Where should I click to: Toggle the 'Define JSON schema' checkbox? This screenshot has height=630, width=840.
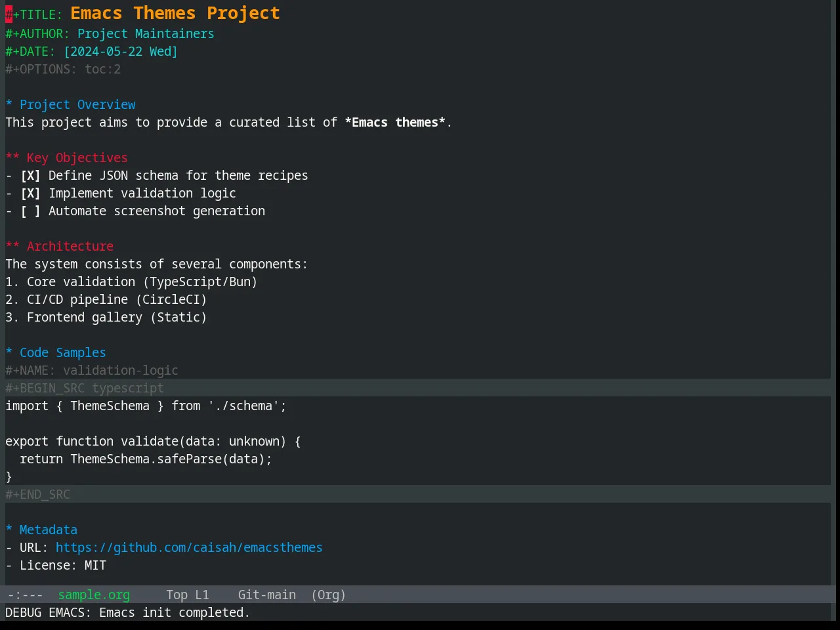[x=30, y=175]
